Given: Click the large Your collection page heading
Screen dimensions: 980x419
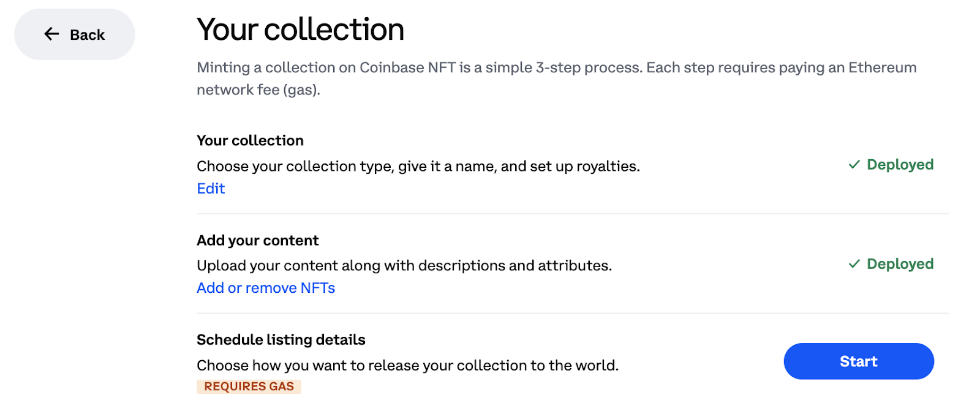Looking at the screenshot, I should point(300,29).
